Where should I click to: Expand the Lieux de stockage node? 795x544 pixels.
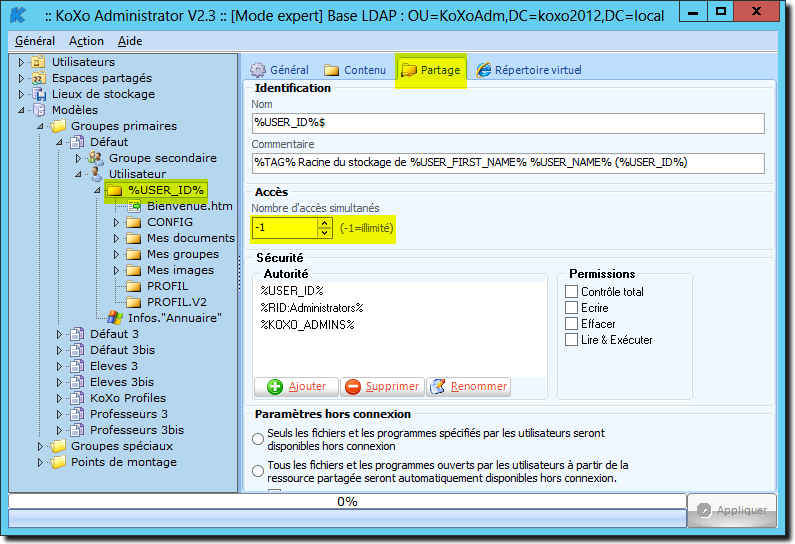[21, 94]
